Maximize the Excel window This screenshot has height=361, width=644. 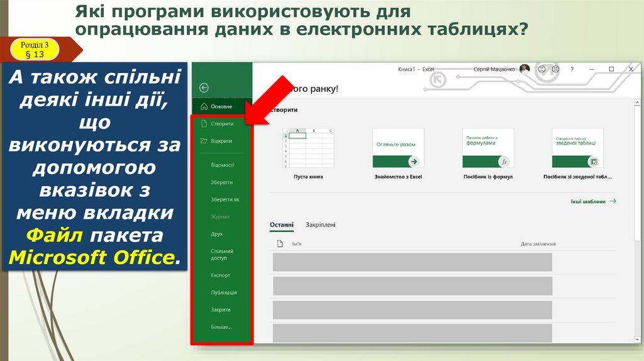click(611, 69)
